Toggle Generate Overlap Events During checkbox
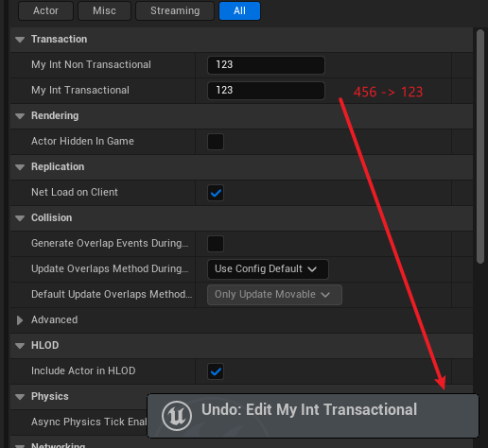 [216, 244]
